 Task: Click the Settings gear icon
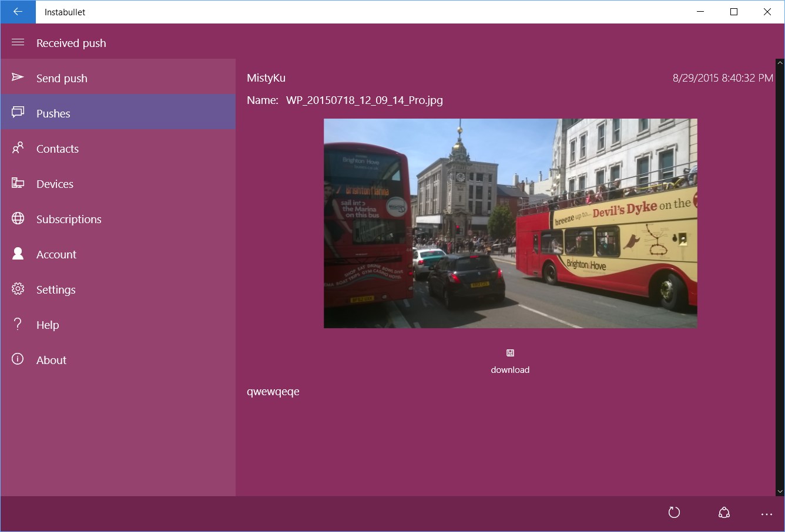coord(18,289)
